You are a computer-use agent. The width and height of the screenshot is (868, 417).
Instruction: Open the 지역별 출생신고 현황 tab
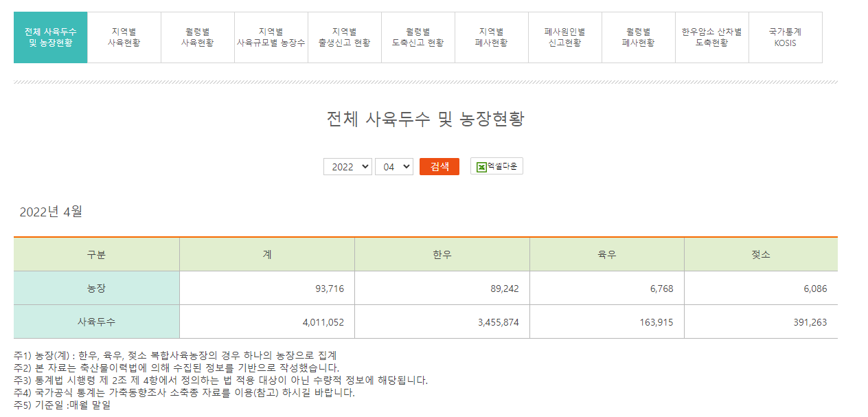tap(344, 37)
